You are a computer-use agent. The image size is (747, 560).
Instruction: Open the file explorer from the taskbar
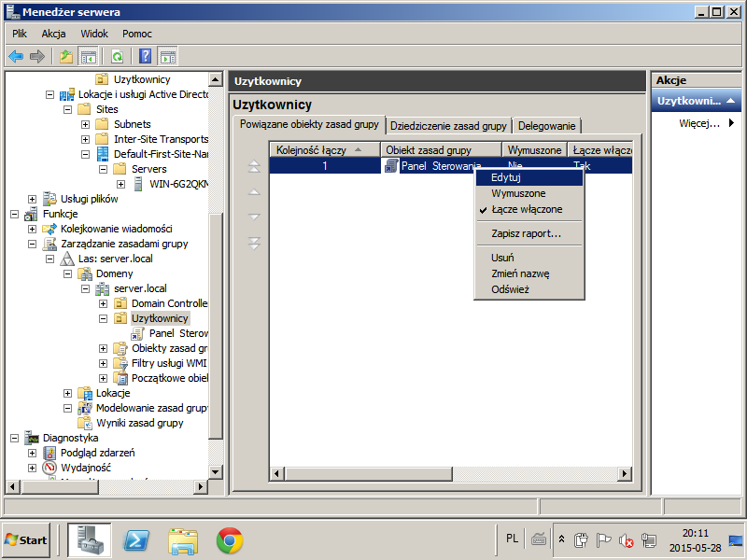[x=183, y=540]
